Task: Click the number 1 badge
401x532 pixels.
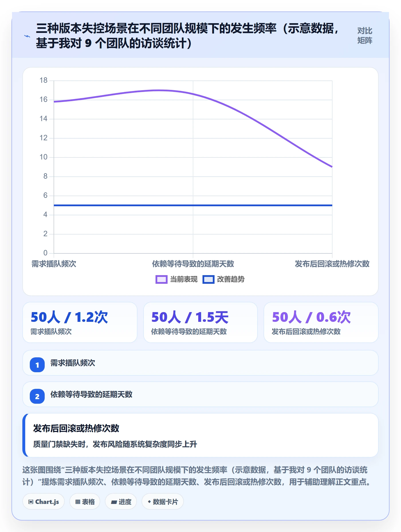Action: (x=37, y=365)
